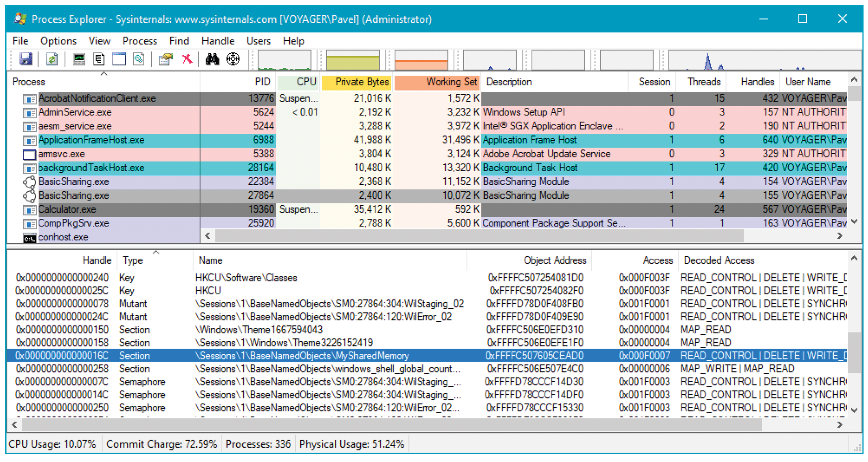Open the CPU usage mini graph in toolbar

(x=284, y=60)
